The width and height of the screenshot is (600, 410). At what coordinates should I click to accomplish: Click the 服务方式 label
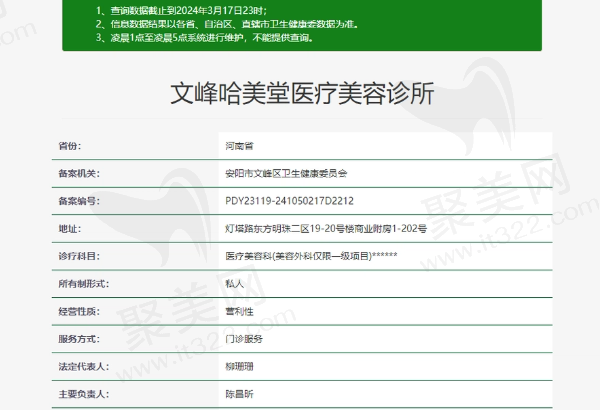tap(79, 339)
